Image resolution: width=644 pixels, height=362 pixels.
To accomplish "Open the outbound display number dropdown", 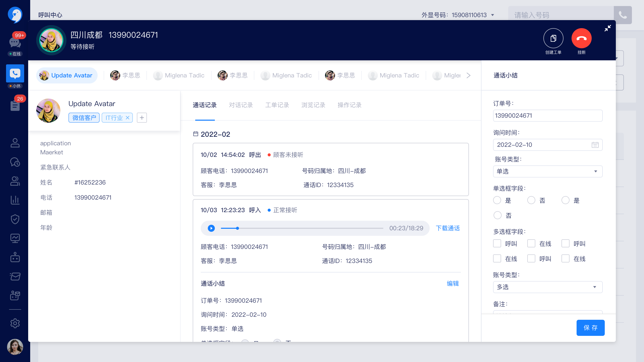I will pyautogui.click(x=493, y=15).
